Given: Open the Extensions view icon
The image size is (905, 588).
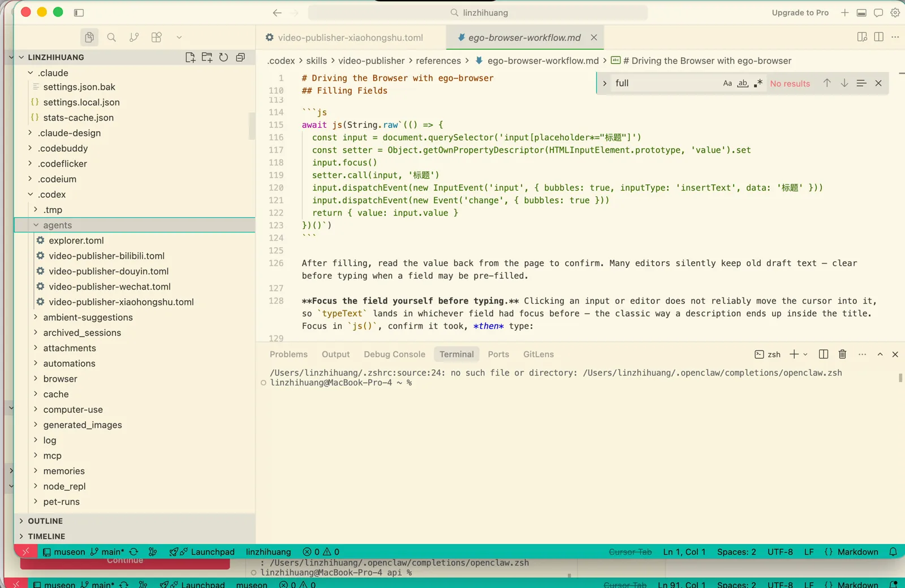Looking at the screenshot, I should click(157, 37).
